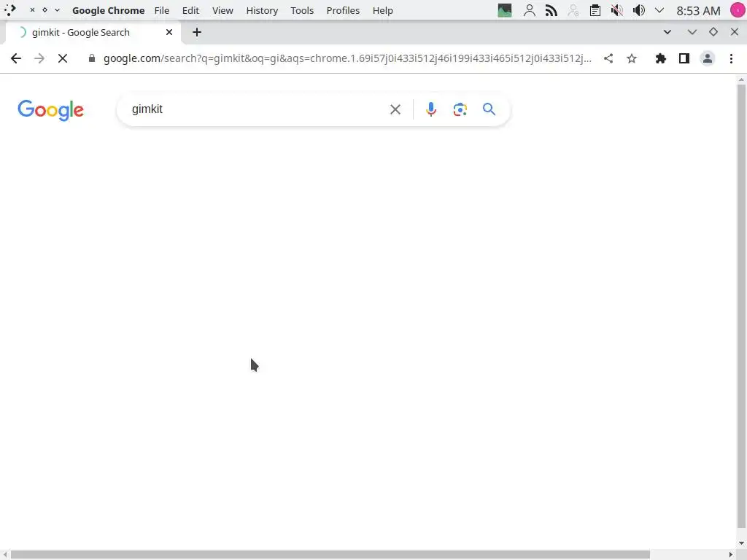Image resolution: width=747 pixels, height=560 pixels.
Task: Open the Help menu
Action: [382, 10]
